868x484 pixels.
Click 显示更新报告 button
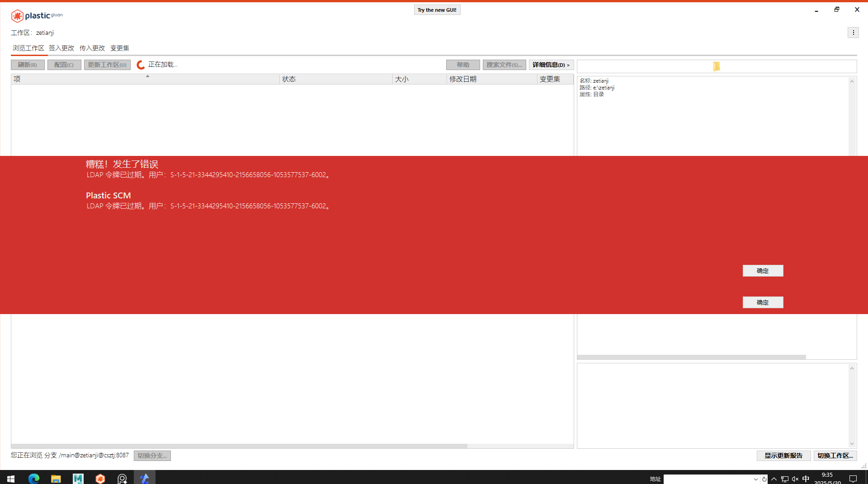783,456
